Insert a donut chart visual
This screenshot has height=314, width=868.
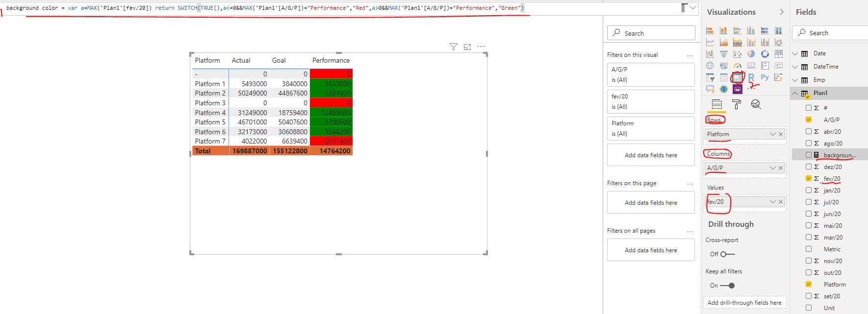765,53
